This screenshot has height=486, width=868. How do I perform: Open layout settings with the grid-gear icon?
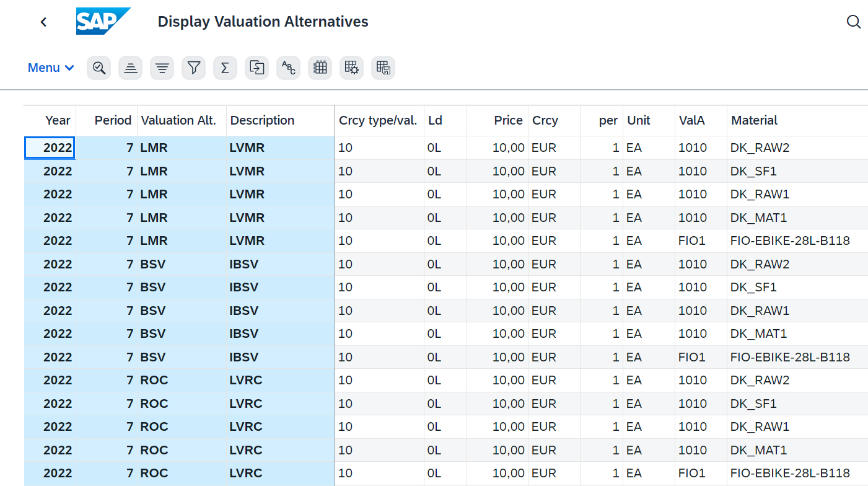pos(351,68)
